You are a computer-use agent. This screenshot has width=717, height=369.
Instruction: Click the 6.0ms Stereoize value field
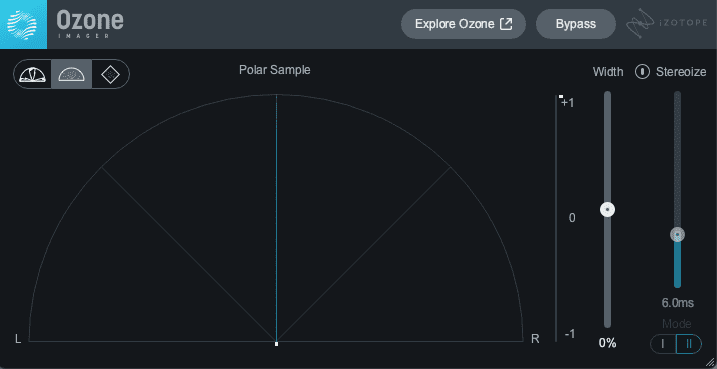[677, 303]
